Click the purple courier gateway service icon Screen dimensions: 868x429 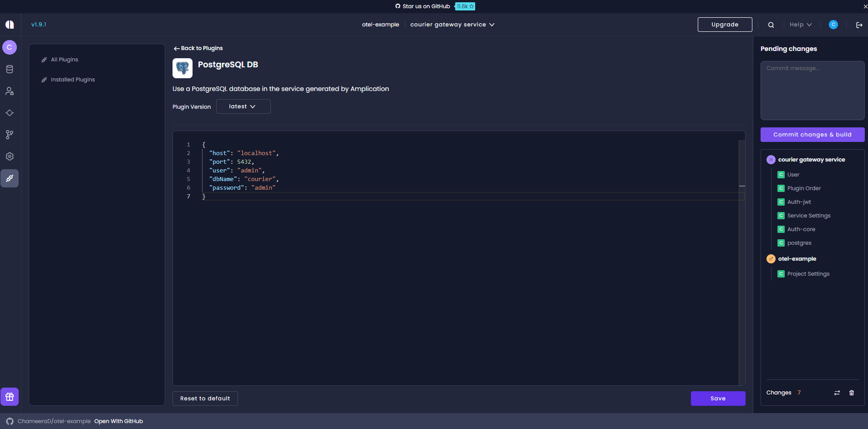click(771, 160)
